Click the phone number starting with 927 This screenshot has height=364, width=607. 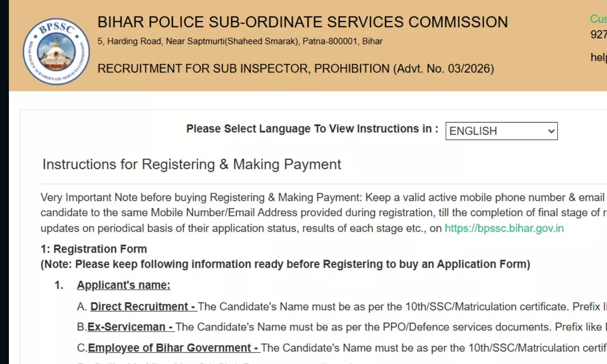click(598, 35)
